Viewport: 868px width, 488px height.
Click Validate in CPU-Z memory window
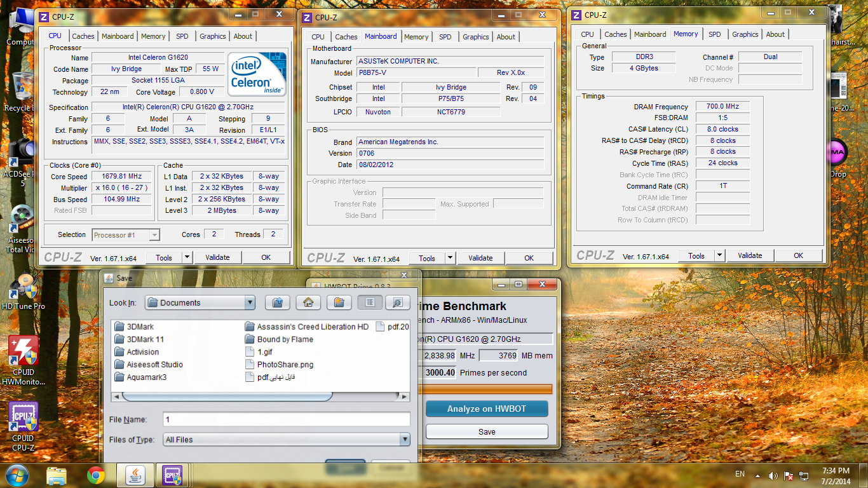coord(750,255)
